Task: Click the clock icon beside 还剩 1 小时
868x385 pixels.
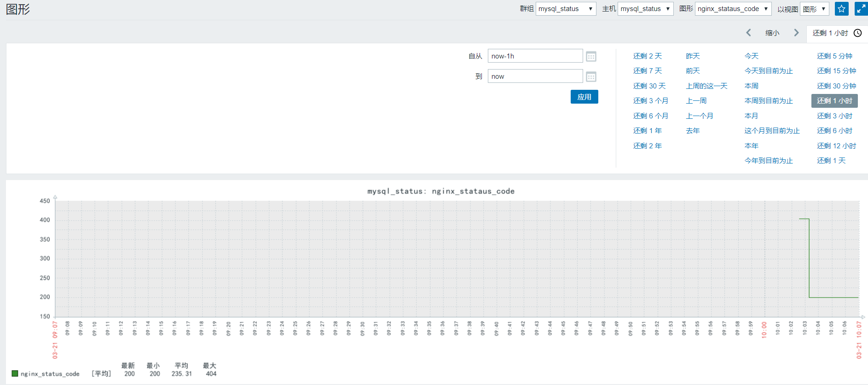Action: 858,33
